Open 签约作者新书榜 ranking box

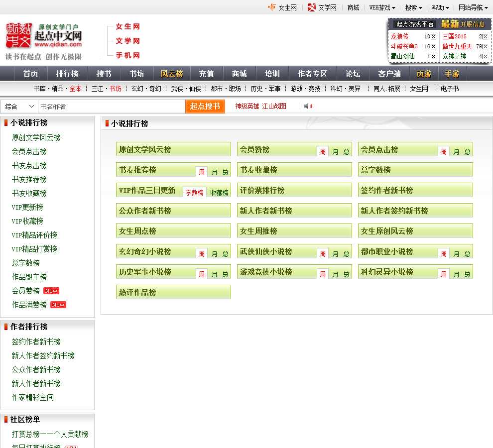pos(415,190)
